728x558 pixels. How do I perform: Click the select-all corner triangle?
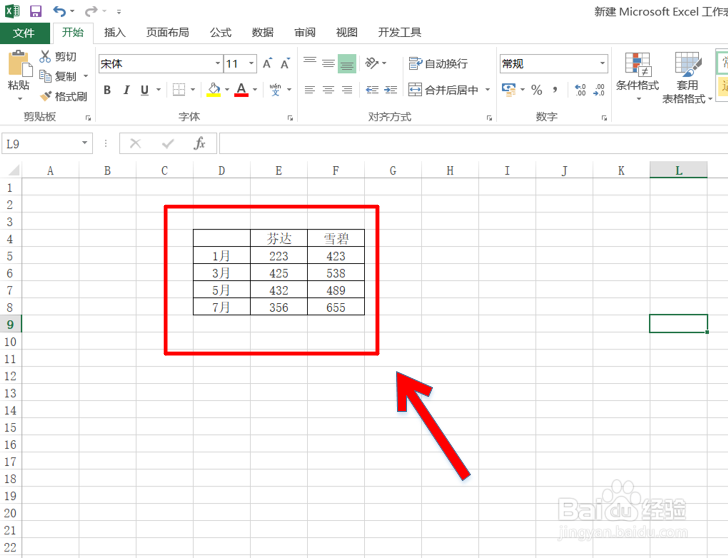click(x=14, y=170)
